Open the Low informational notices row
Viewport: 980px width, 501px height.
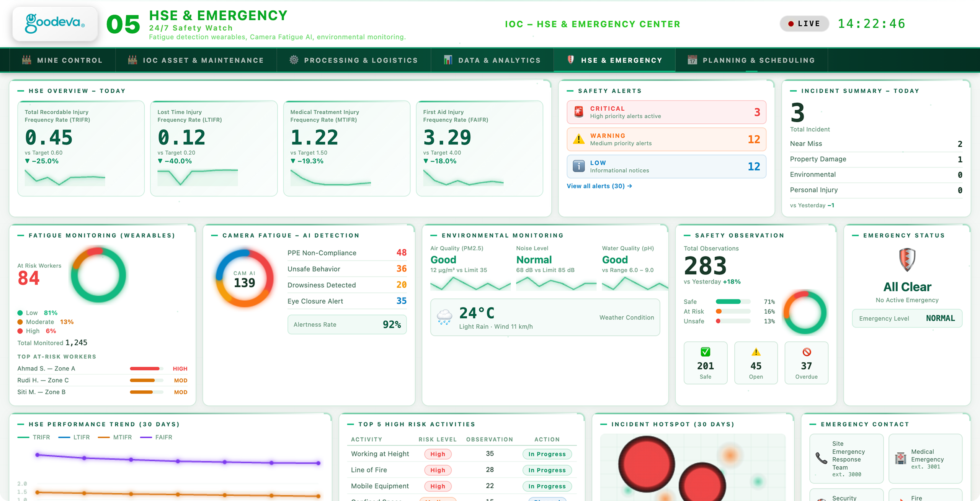tap(666, 166)
